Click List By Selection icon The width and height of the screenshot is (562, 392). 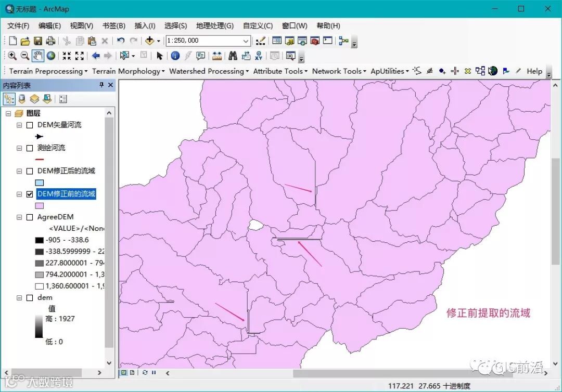[x=47, y=99]
